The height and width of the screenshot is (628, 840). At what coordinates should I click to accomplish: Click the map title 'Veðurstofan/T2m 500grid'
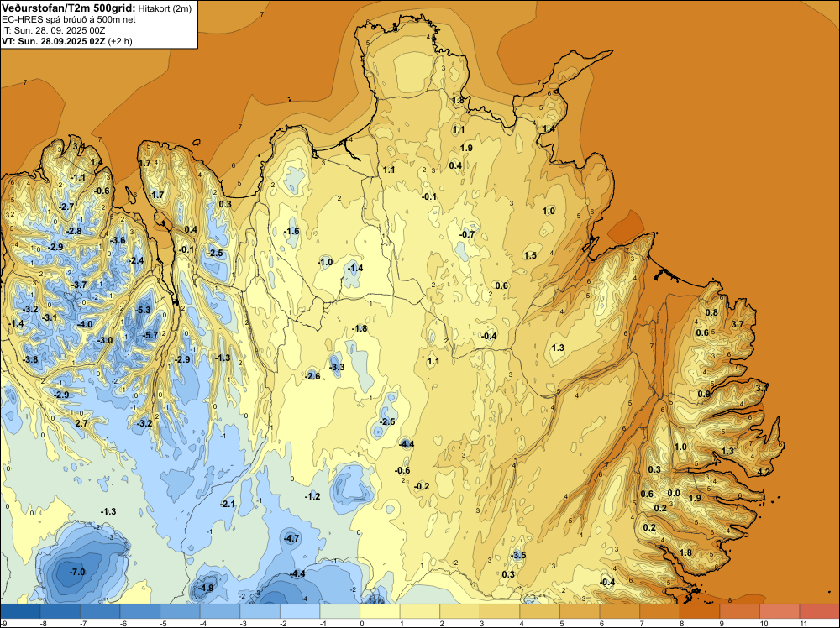(x=69, y=8)
